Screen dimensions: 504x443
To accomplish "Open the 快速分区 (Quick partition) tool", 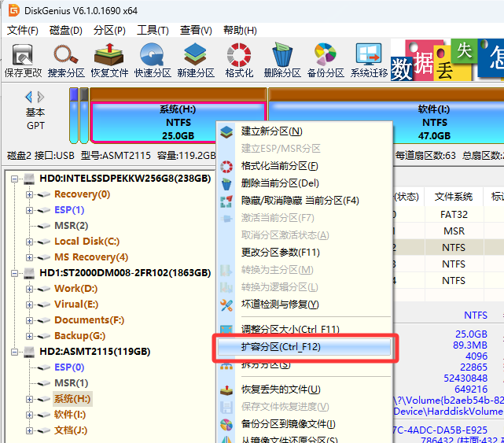I will [153, 61].
